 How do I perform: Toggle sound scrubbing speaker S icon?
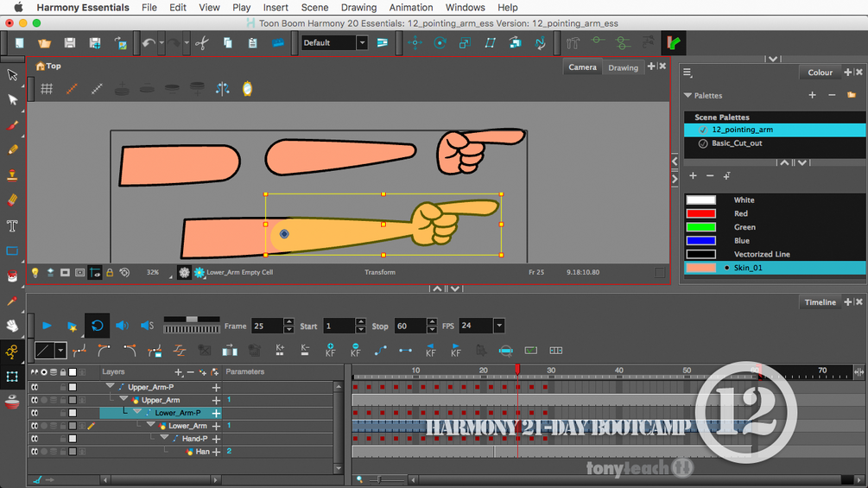147,326
